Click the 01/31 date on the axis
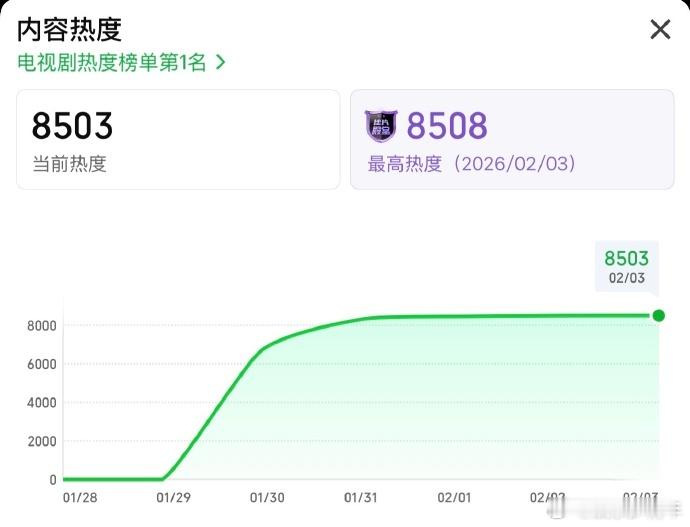690x527 pixels. (x=360, y=498)
